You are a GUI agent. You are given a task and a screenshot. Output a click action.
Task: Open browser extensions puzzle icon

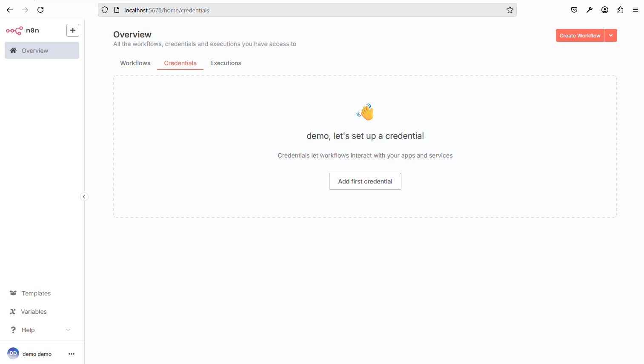[x=620, y=10]
